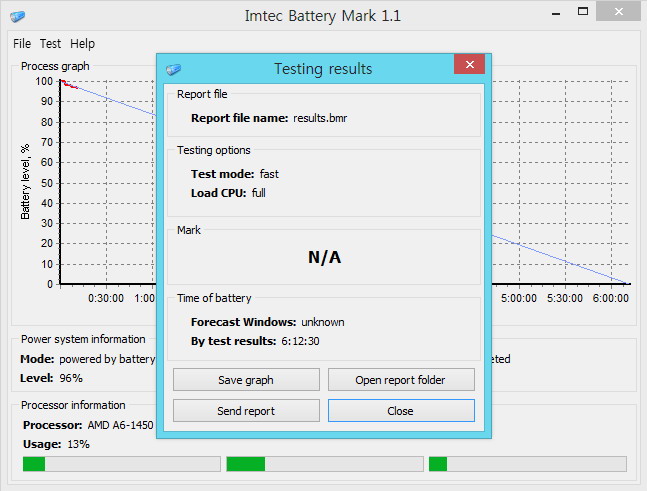Click the rightmost CPU usage progress bar
This screenshot has width=647, height=491.
527,464
